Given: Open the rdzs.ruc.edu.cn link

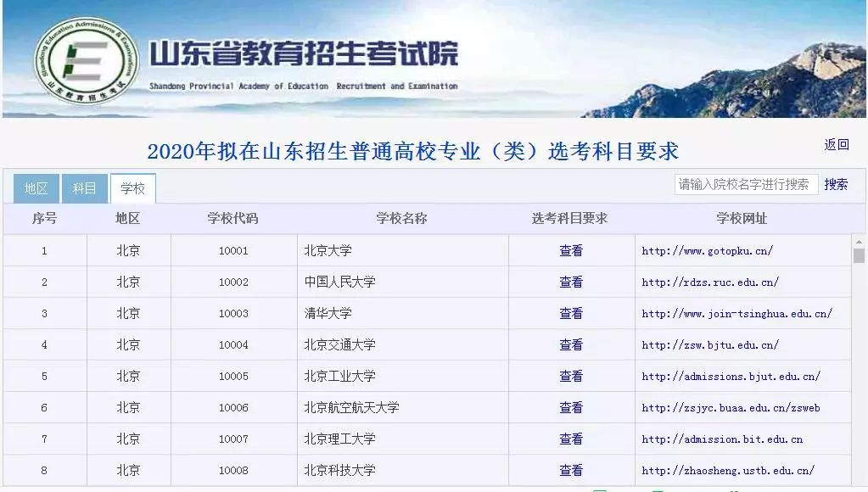Looking at the screenshot, I should [710, 282].
